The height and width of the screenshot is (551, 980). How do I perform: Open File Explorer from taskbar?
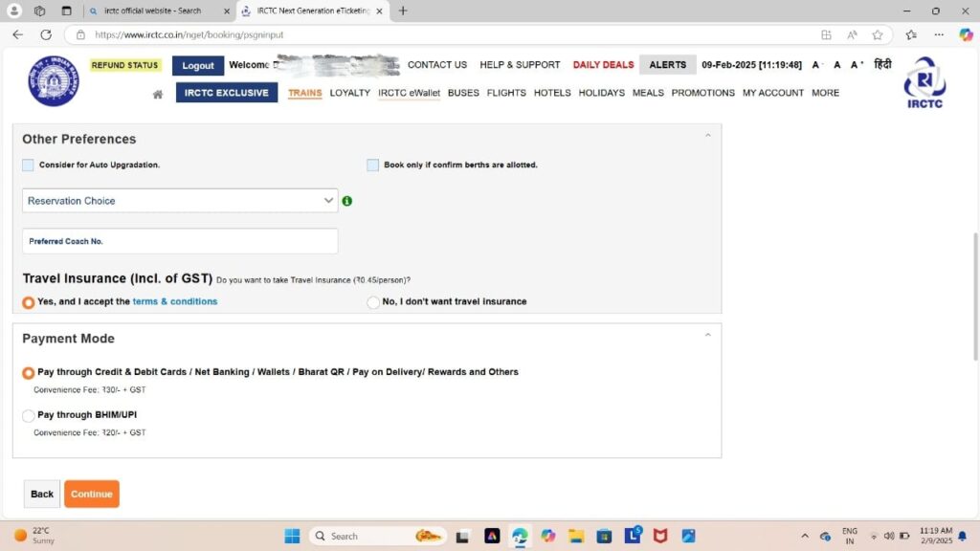[575, 536]
